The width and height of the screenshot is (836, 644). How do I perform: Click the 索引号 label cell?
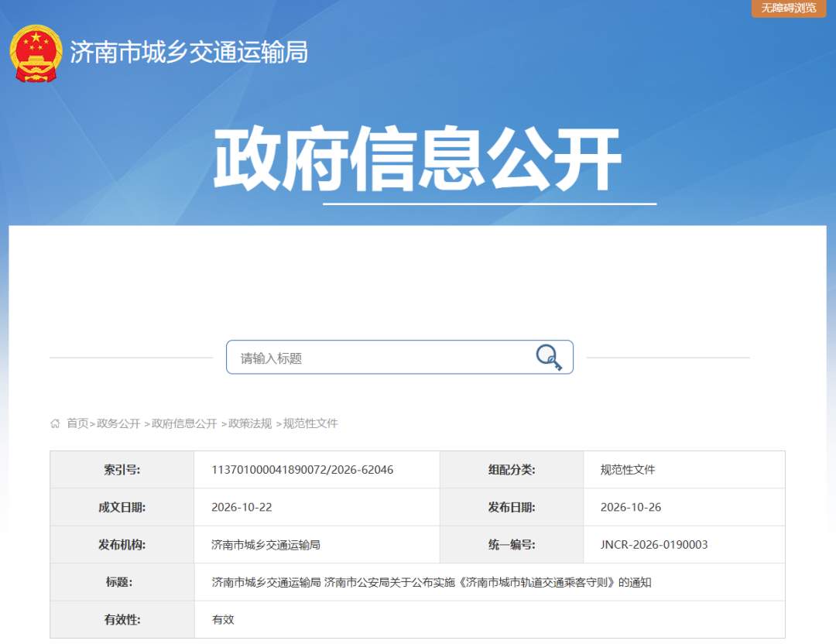pyautogui.click(x=122, y=470)
